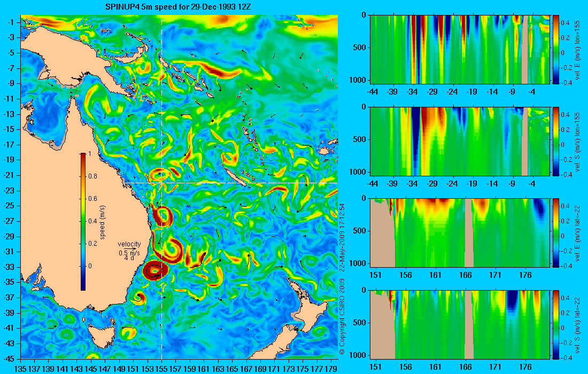The height and width of the screenshot is (374, 588).
Task: Click the "1" value atop the map speed color bar
Action: tap(89, 154)
